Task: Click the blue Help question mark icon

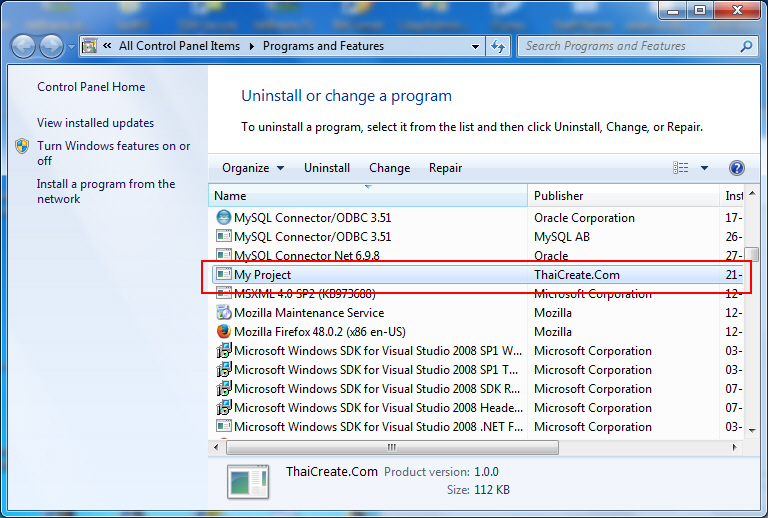Action: coord(737,168)
